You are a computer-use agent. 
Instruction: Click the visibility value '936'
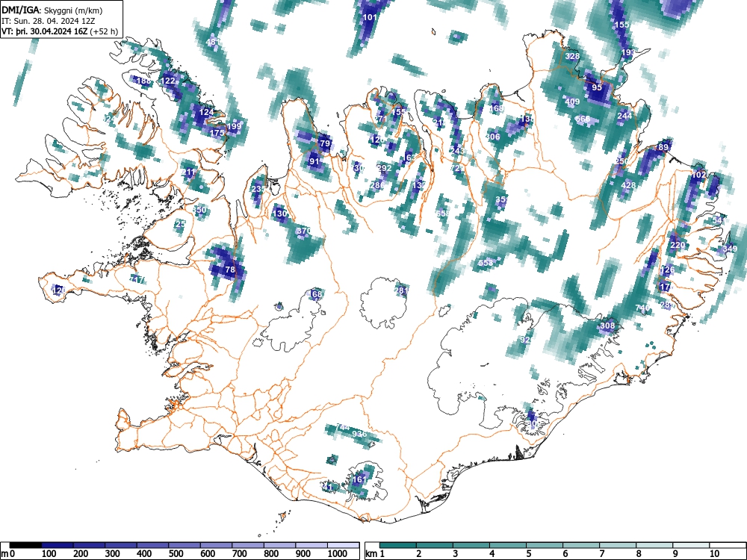click(360, 434)
